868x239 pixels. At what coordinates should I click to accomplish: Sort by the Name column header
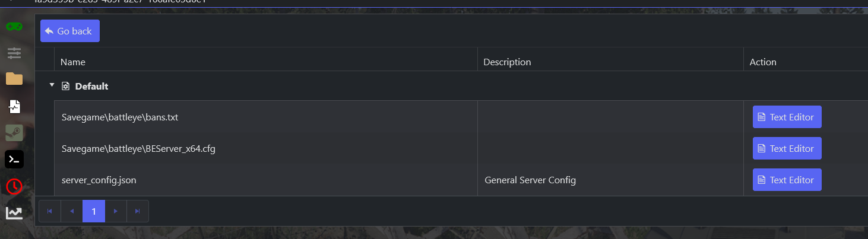pyautogui.click(x=73, y=62)
